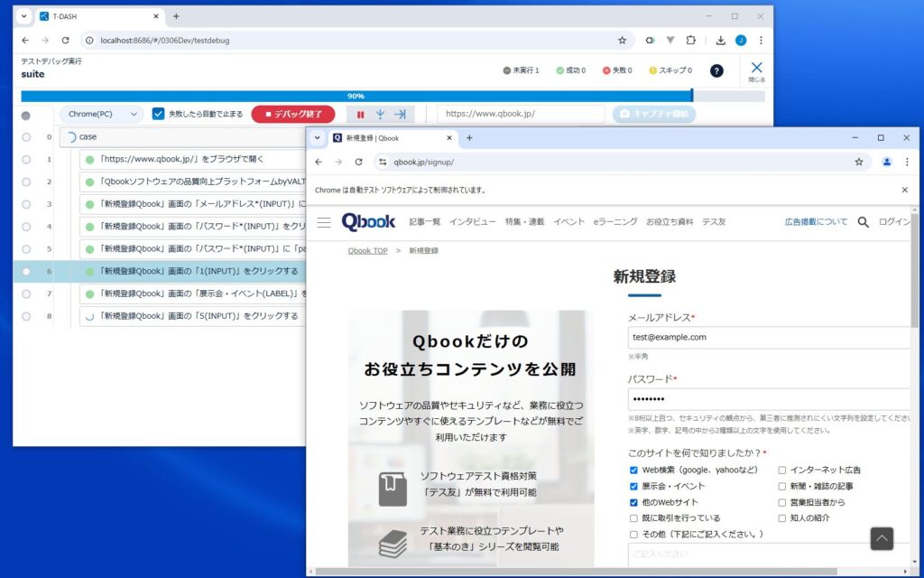Click the step-into down arrow icon
The image size is (924, 578).
point(380,115)
